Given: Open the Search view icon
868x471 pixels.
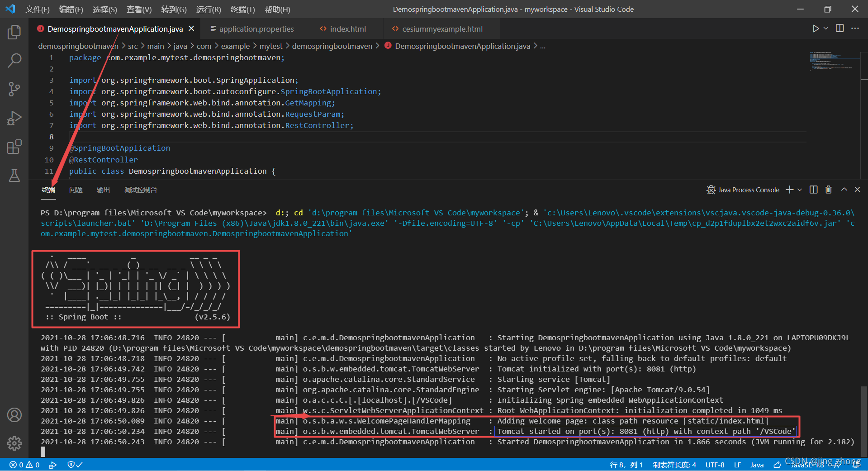Looking at the screenshot, I should click(x=14, y=60).
